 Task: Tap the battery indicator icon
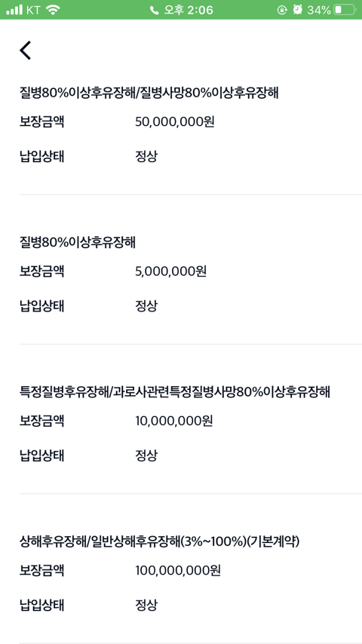345,11
